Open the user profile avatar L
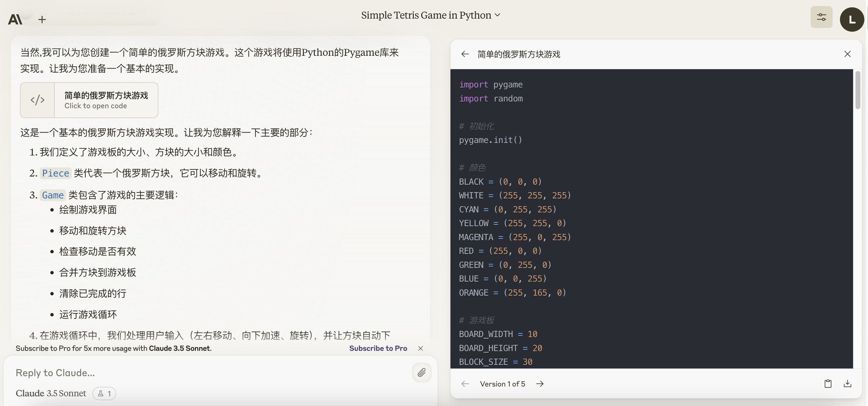The height and width of the screenshot is (406, 868). pos(852,20)
